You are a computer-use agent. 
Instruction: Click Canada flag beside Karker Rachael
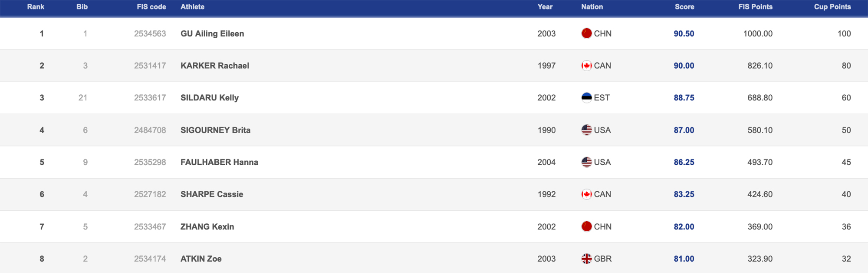pos(586,66)
